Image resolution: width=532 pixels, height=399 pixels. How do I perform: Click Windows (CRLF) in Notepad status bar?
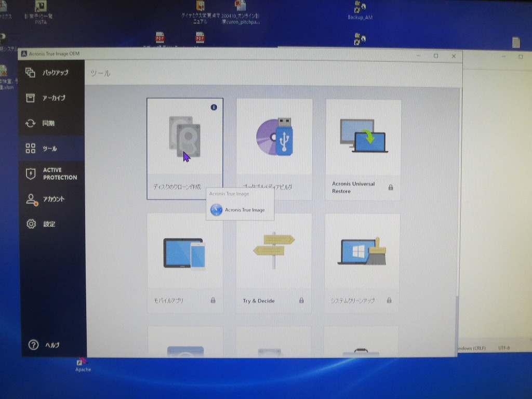(472, 348)
